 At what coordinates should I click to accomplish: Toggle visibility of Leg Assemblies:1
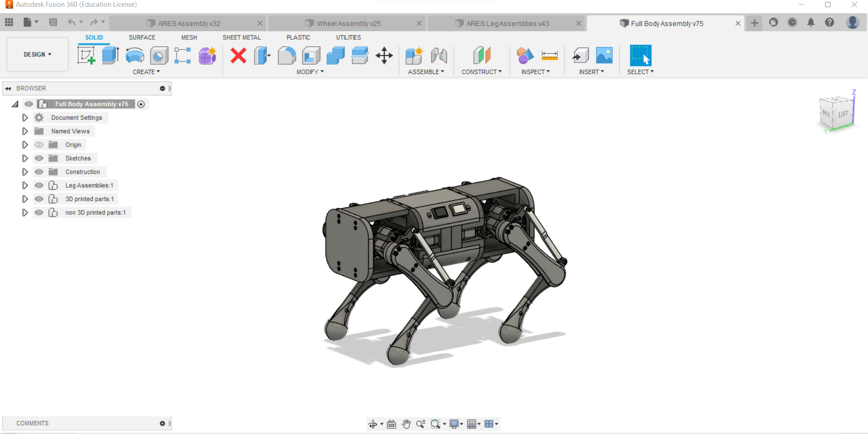tap(39, 185)
